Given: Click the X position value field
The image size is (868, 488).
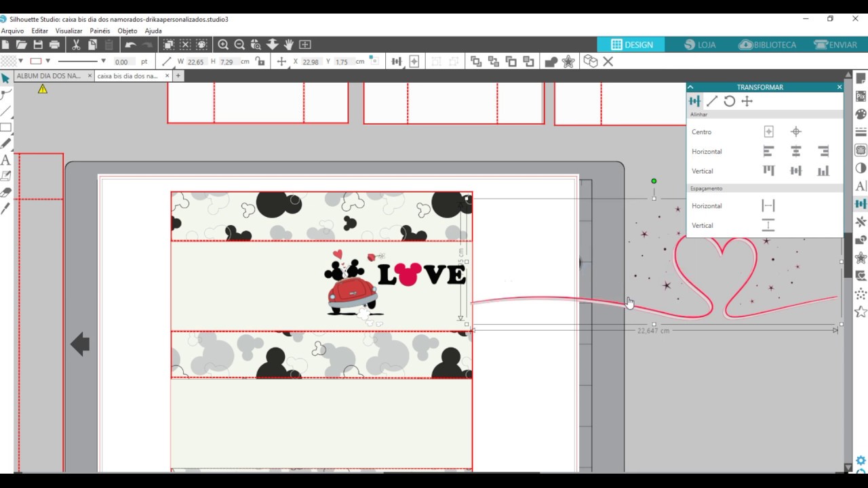Looking at the screenshot, I should click(x=311, y=61).
